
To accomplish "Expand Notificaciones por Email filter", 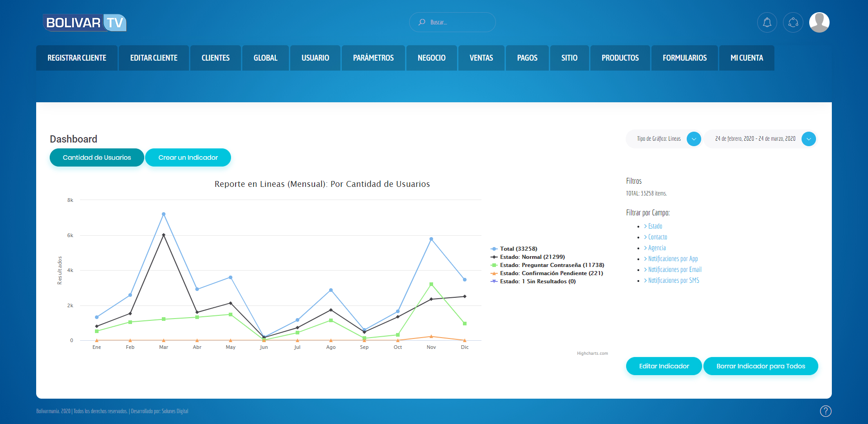I will coord(673,270).
